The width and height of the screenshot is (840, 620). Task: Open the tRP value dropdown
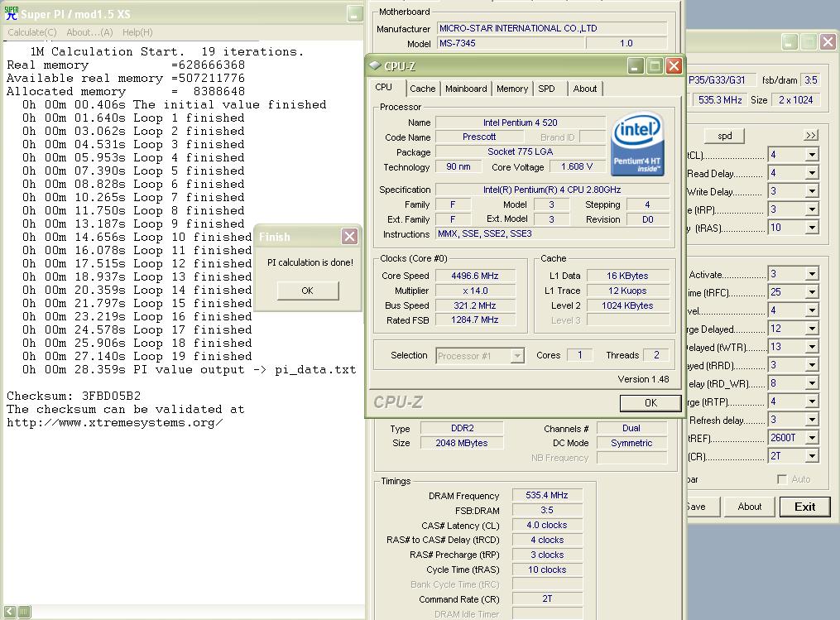pyautogui.click(x=812, y=209)
